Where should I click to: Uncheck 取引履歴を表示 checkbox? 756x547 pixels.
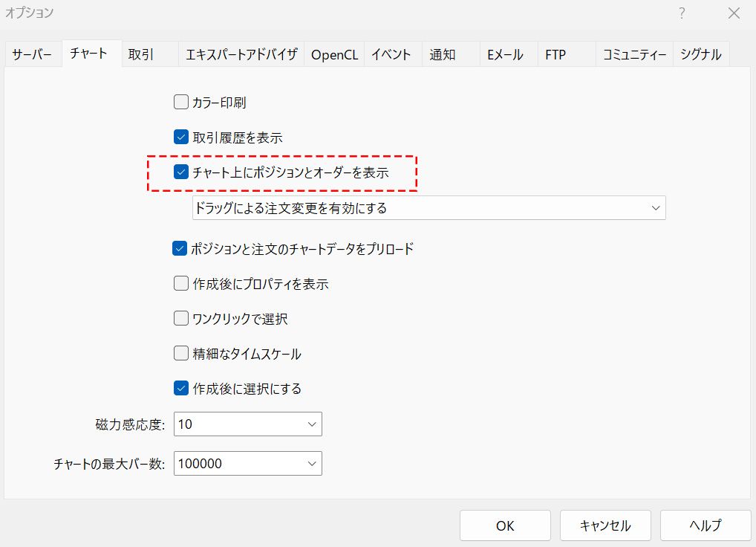(180, 137)
